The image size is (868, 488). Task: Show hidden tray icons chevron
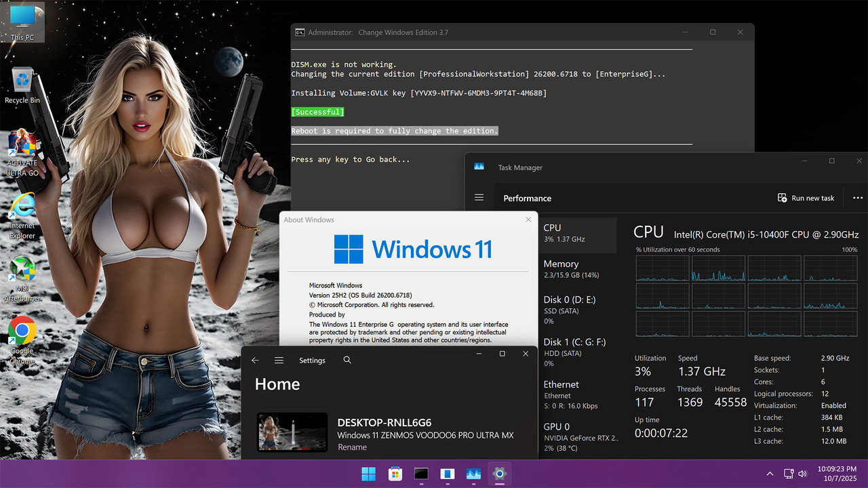770,474
